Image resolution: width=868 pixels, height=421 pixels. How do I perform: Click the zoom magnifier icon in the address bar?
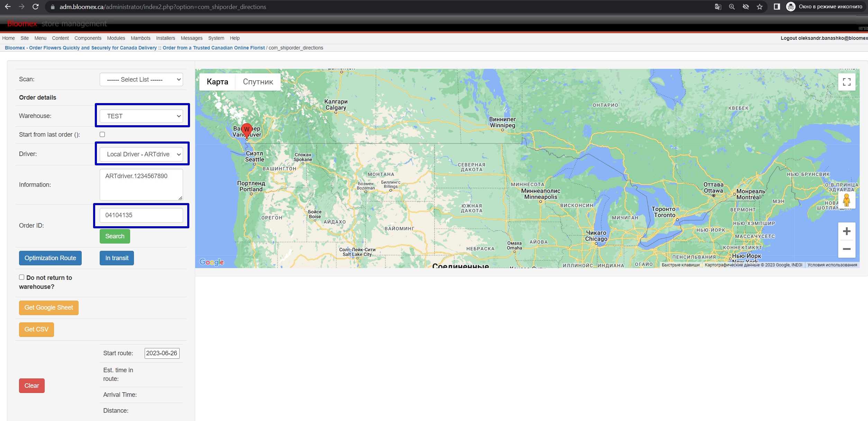tap(732, 7)
